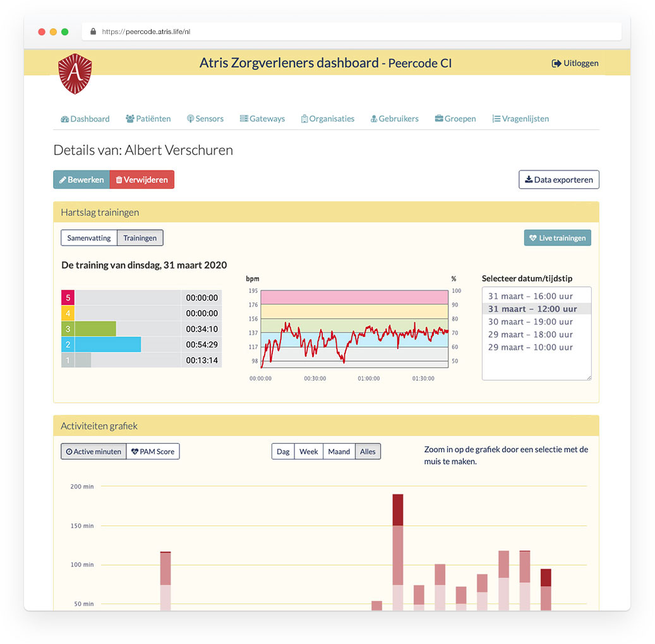Viewport: 655px width, 644px height.
Task: Select the Sensors icon in the menu bar
Action: pos(190,119)
